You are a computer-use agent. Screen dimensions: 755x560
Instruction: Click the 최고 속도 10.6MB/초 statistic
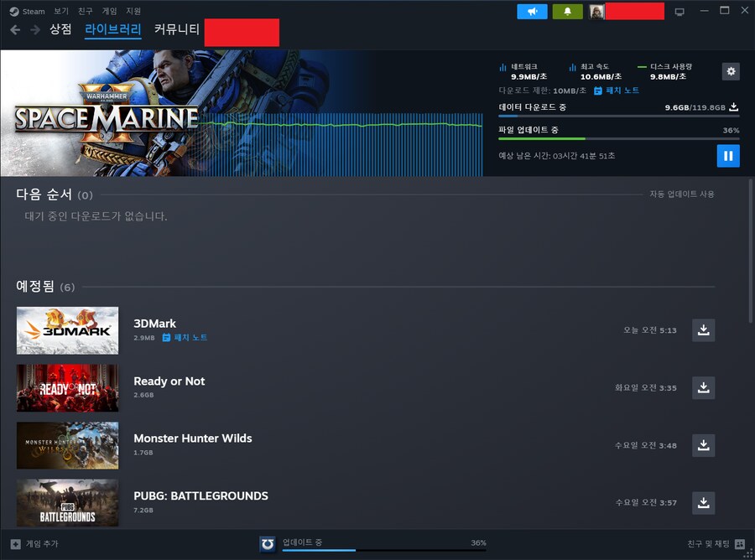click(595, 72)
